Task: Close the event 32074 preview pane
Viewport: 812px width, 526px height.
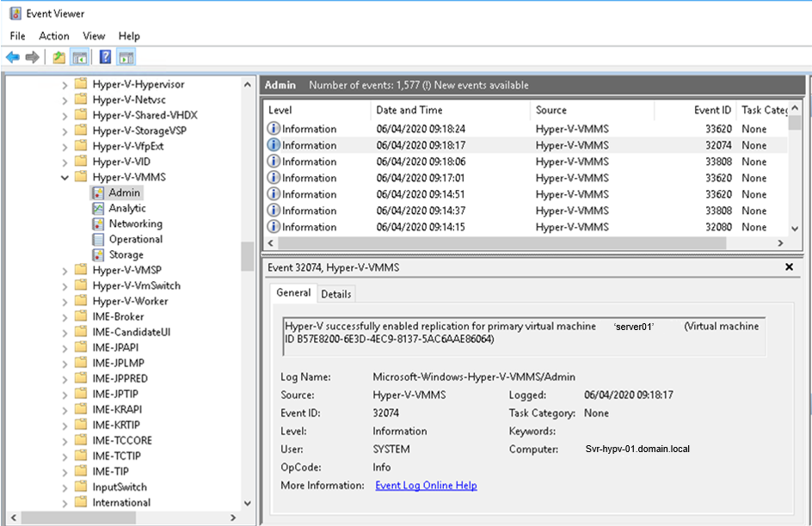Action: pyautogui.click(x=789, y=267)
